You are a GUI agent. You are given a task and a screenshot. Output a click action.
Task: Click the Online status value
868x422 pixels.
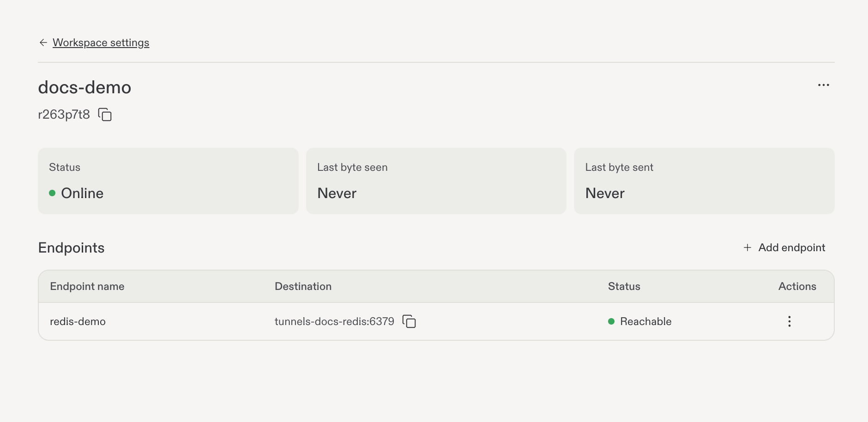tap(82, 193)
